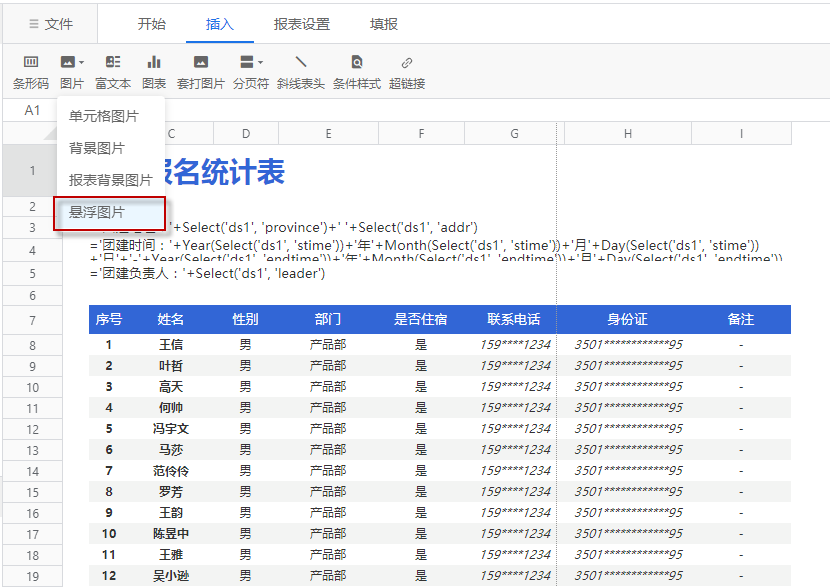830x587 pixels.
Task: Select row header 7
Action: click(x=32, y=320)
